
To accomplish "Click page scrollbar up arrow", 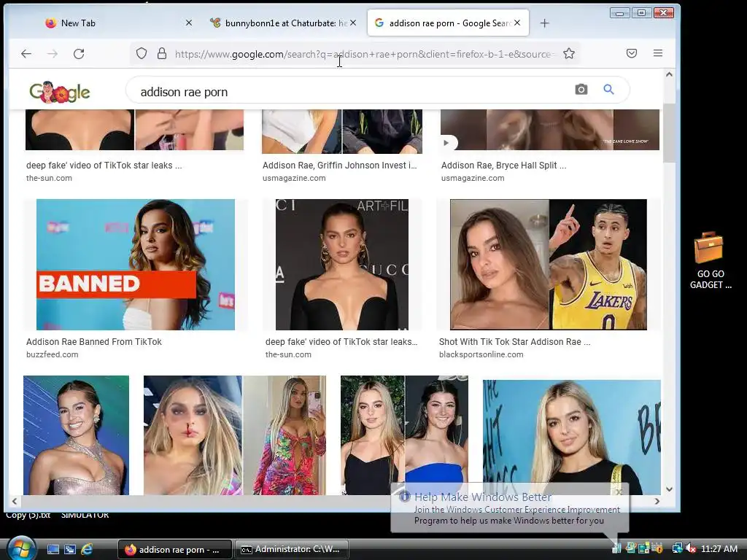I will click(x=669, y=74).
